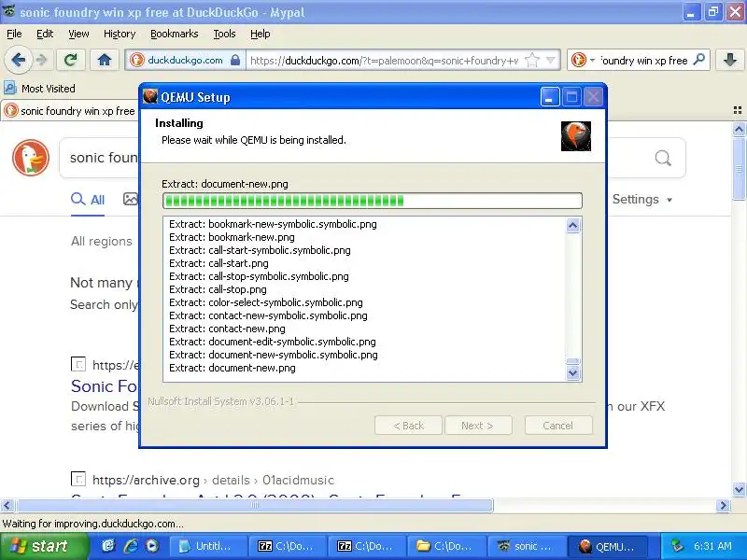
Task: Click the browser toolbar search field
Action: tap(643, 61)
